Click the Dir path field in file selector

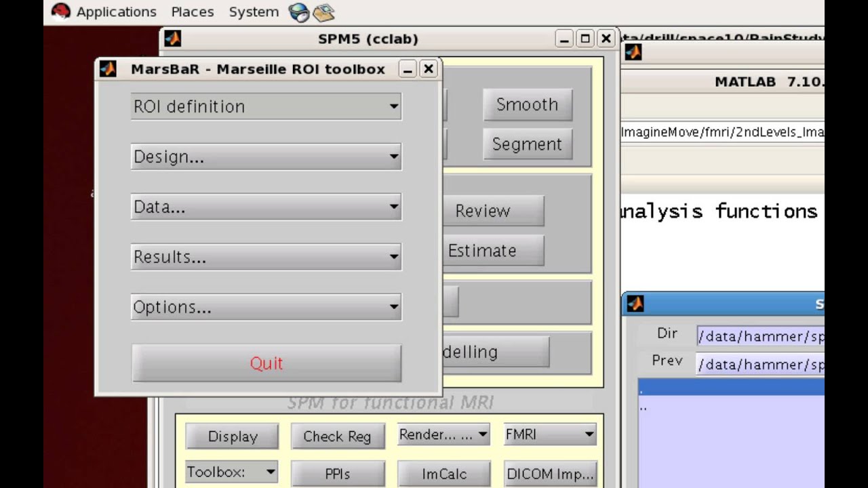(760, 336)
